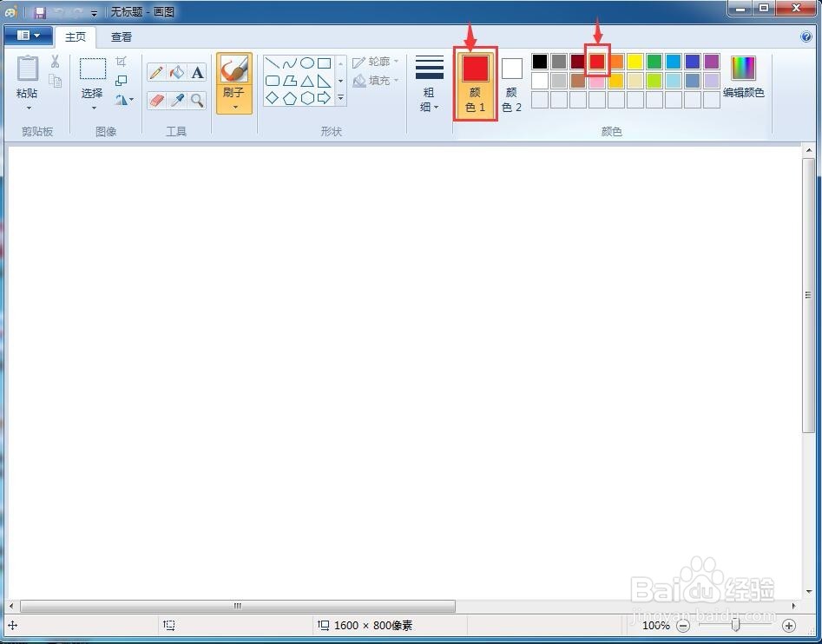
Task: Open the Paint help icon
Action: click(806, 36)
